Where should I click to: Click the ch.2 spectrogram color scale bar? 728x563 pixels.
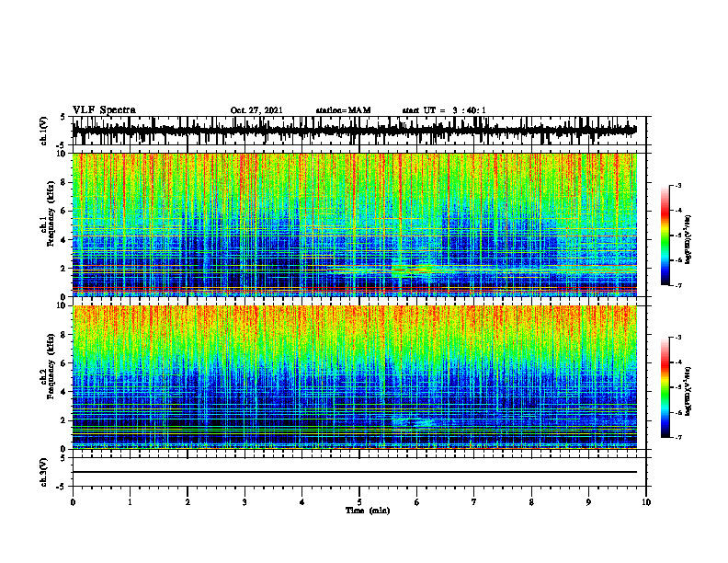[x=665, y=387]
